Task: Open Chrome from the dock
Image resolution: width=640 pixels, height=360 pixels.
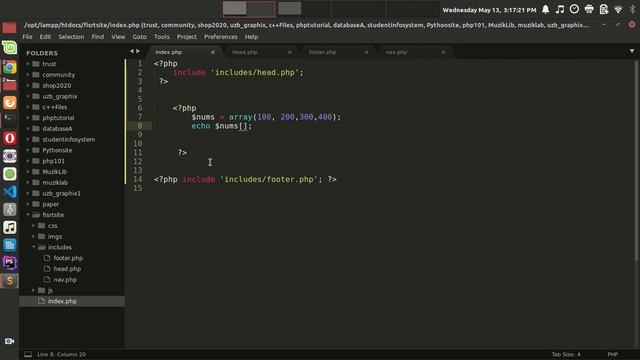Action: point(9,67)
